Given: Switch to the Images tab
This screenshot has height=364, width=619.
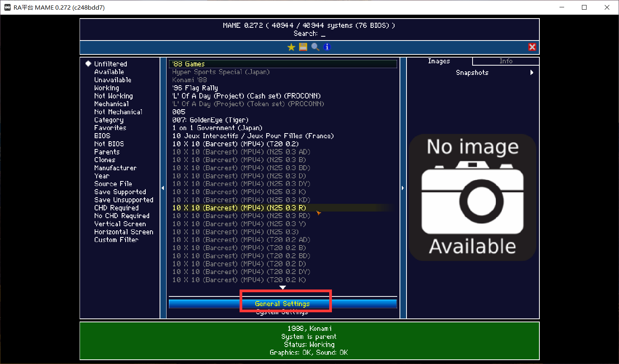Looking at the screenshot, I should [x=439, y=61].
